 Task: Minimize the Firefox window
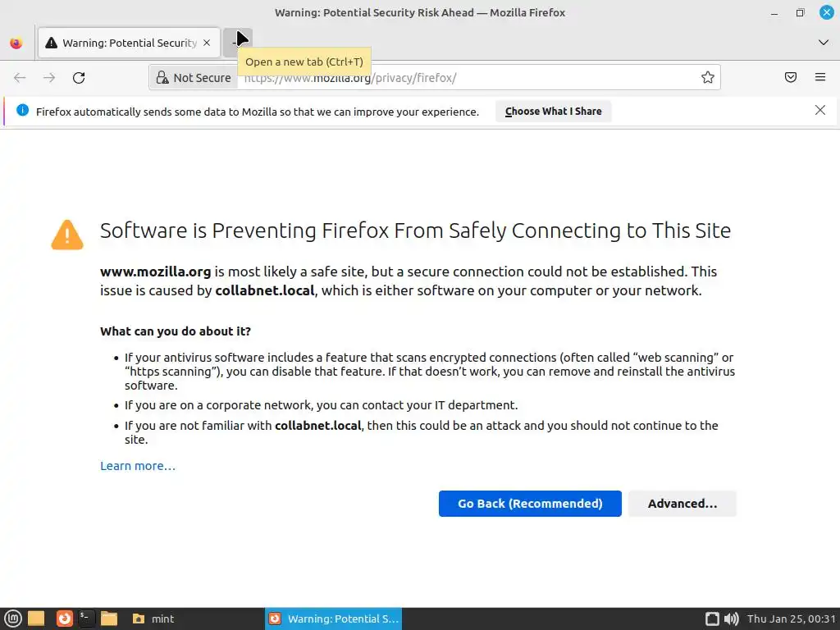[774, 13]
